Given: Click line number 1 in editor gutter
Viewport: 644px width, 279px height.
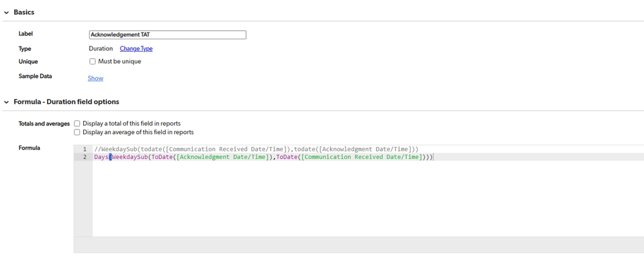Looking at the screenshot, I should click(84, 149).
